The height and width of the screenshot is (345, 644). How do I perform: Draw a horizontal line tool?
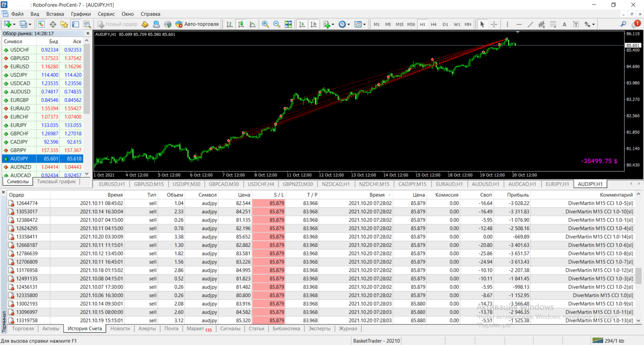click(519, 24)
